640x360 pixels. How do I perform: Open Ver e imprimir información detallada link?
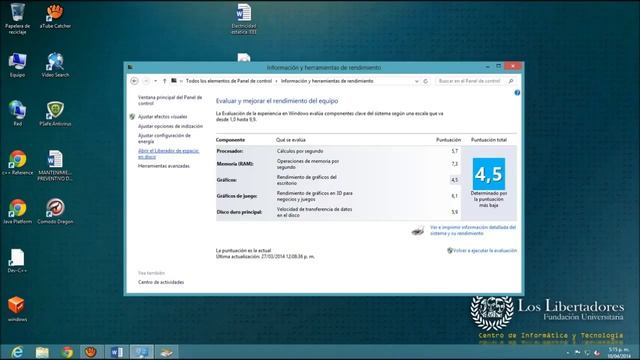[473, 230]
